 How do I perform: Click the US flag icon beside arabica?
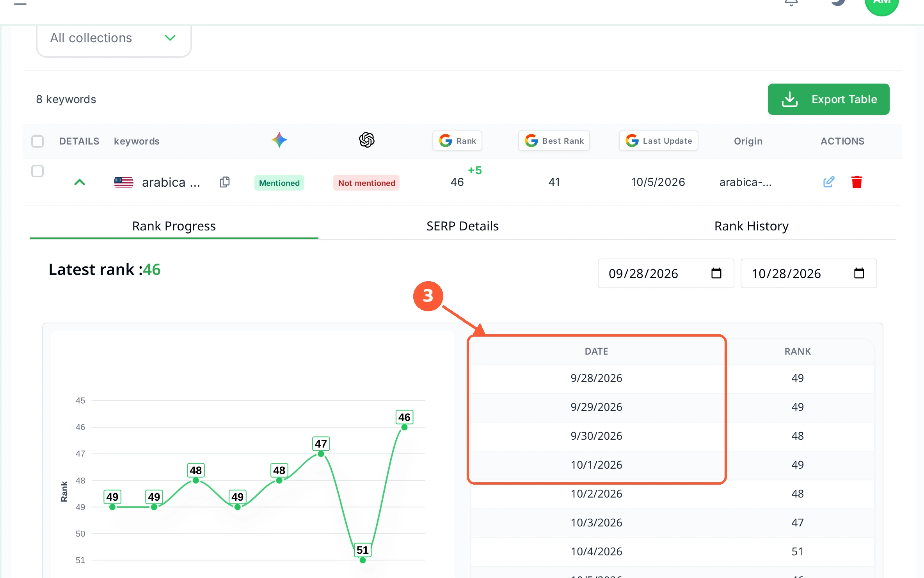[x=124, y=182]
